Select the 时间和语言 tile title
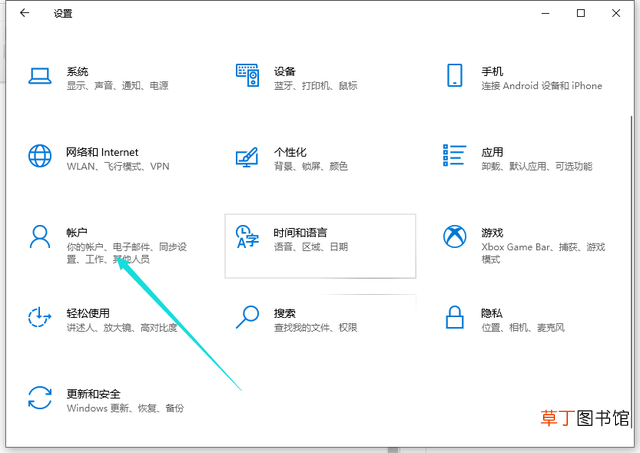 (300, 233)
